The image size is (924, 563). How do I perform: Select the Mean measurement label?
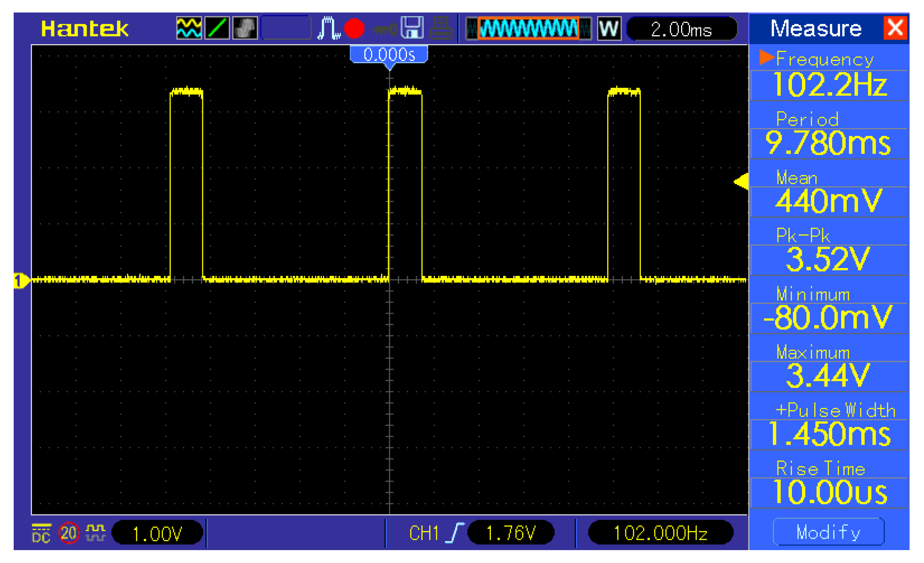tap(796, 178)
